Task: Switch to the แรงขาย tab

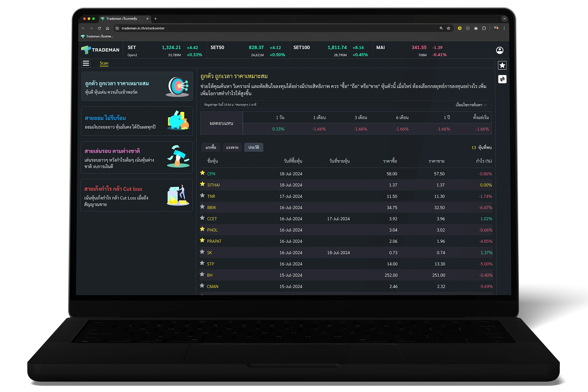Action: coord(232,147)
